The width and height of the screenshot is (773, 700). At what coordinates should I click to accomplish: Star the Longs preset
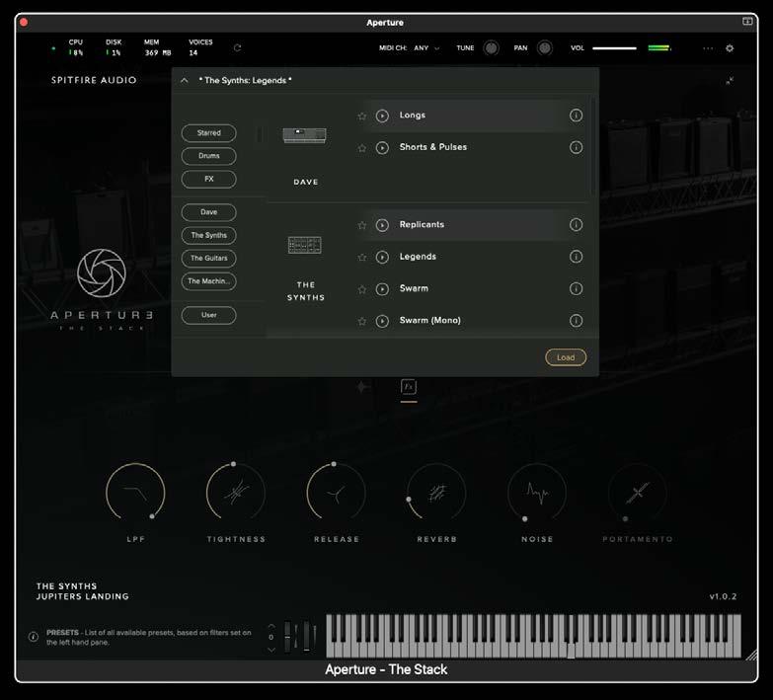[x=362, y=116]
